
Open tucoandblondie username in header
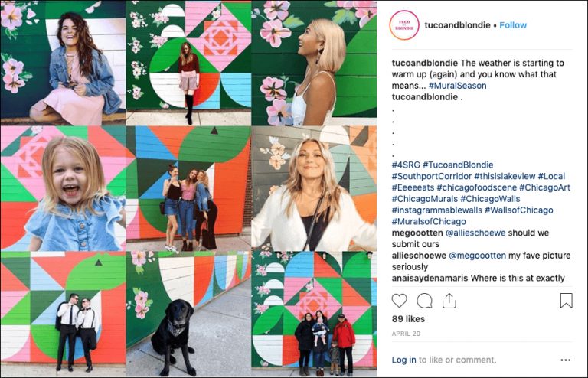click(x=457, y=25)
